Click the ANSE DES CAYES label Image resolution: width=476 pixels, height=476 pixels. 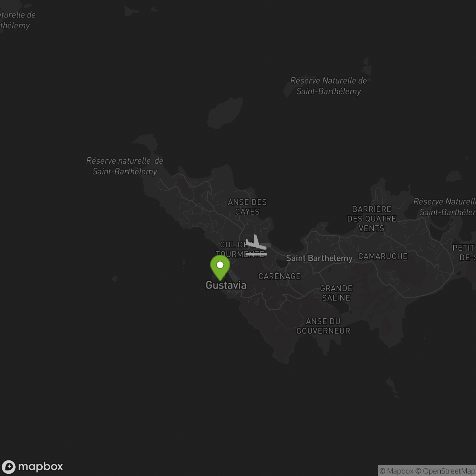[x=247, y=207]
